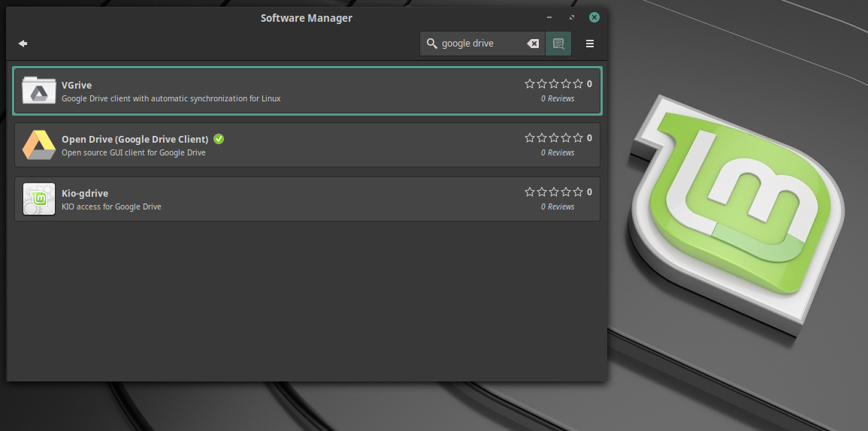Click the VGrive description about automatic synchronization

point(171,98)
